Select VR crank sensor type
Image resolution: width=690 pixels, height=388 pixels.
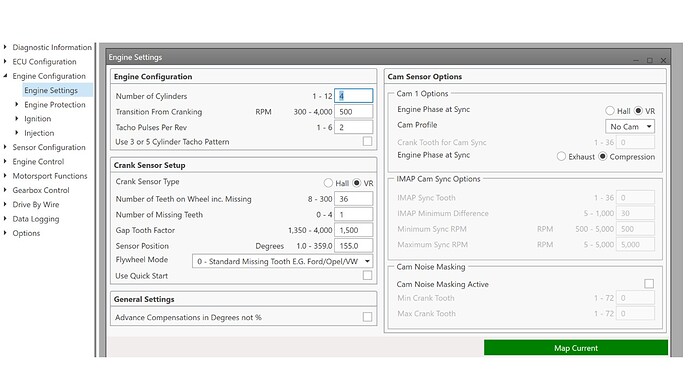(x=357, y=183)
